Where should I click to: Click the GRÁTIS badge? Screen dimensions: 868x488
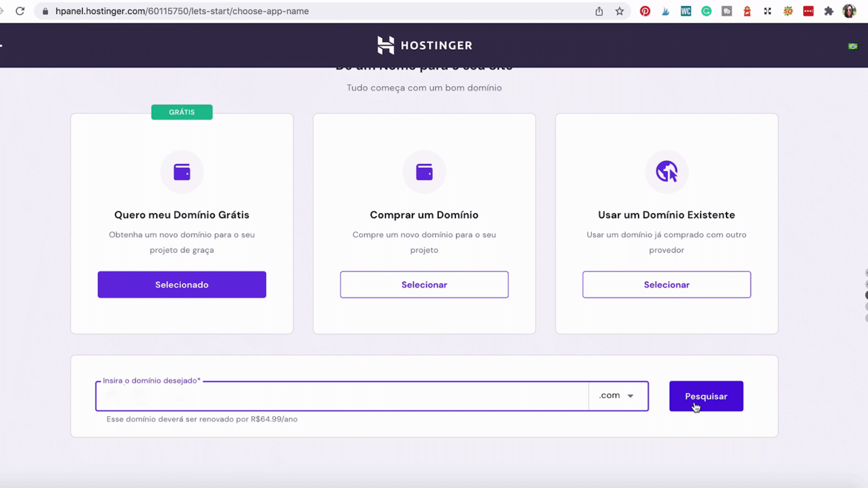click(182, 112)
